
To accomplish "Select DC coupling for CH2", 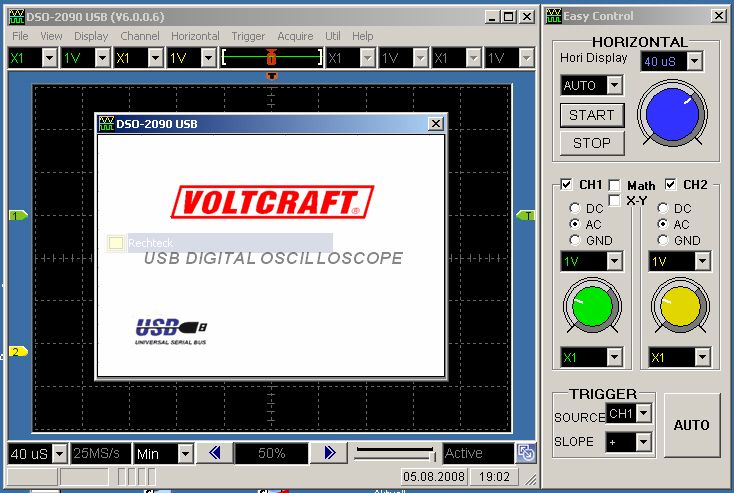I will pyautogui.click(x=663, y=208).
